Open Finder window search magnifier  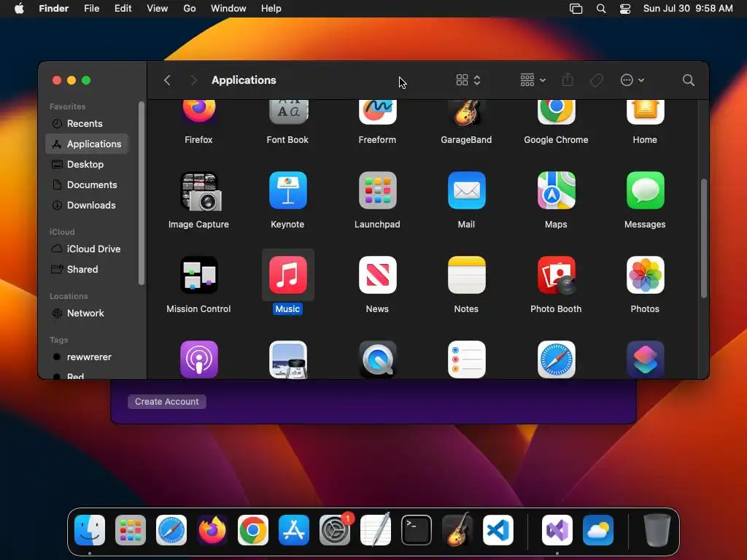(x=688, y=80)
